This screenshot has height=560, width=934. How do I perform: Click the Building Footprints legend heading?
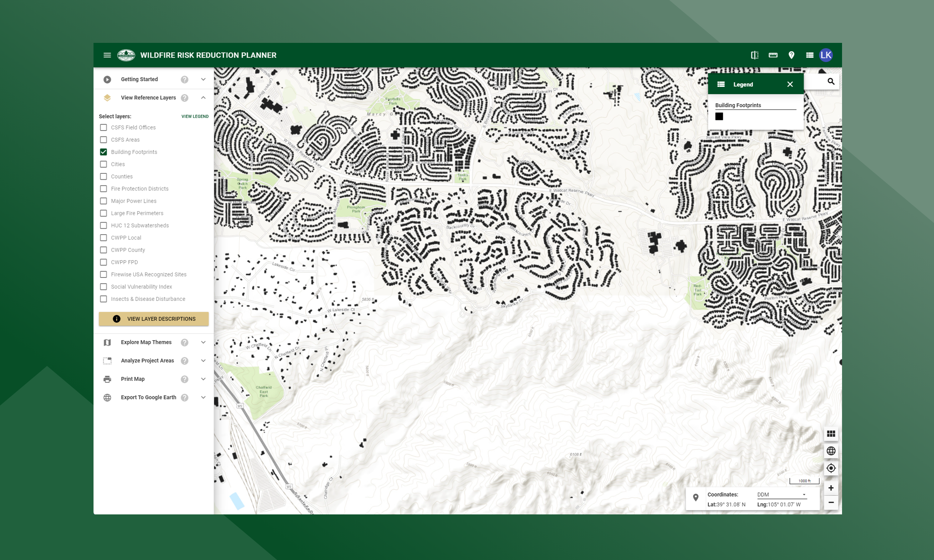click(x=738, y=105)
